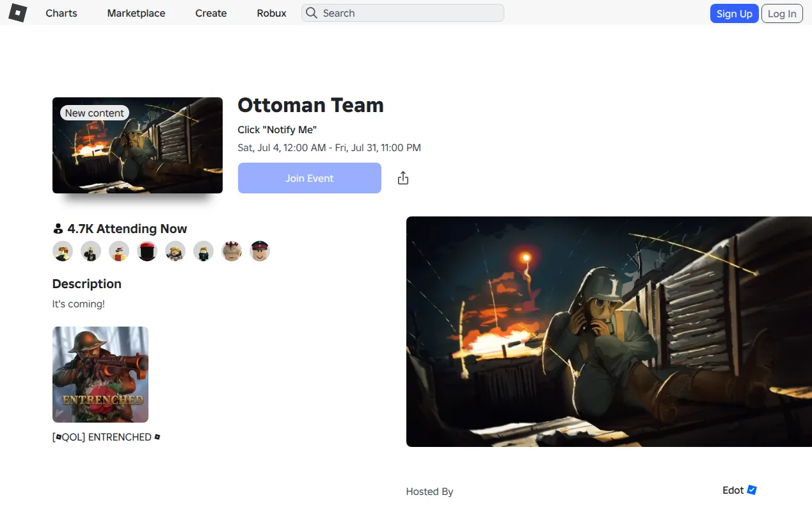Open the Create tab
The height and width of the screenshot is (527, 812).
(211, 13)
